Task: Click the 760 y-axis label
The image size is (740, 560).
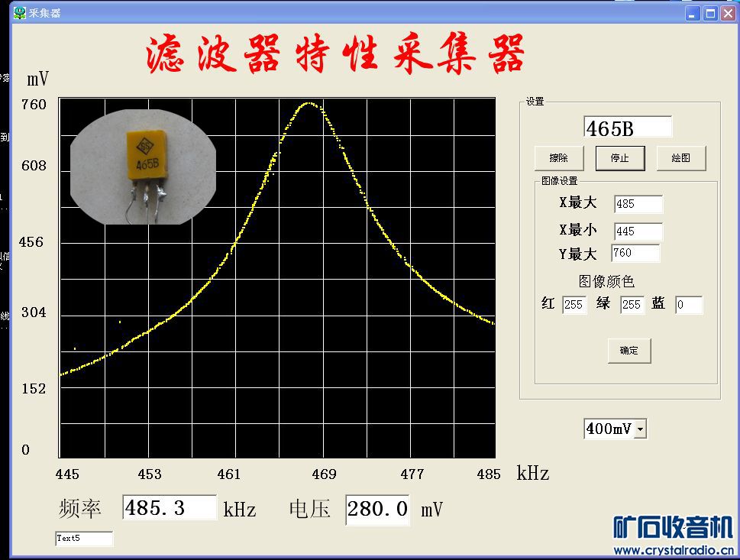Action: [x=34, y=105]
